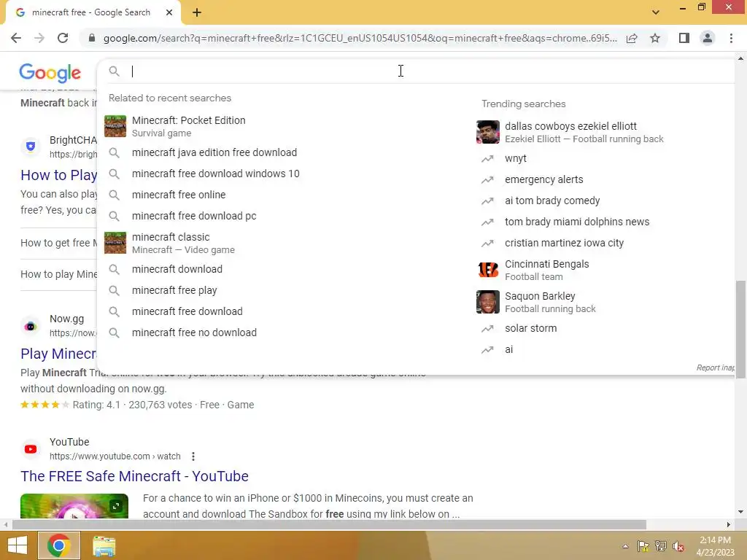Open the Windows Start button
747x560 pixels.
click(18, 545)
